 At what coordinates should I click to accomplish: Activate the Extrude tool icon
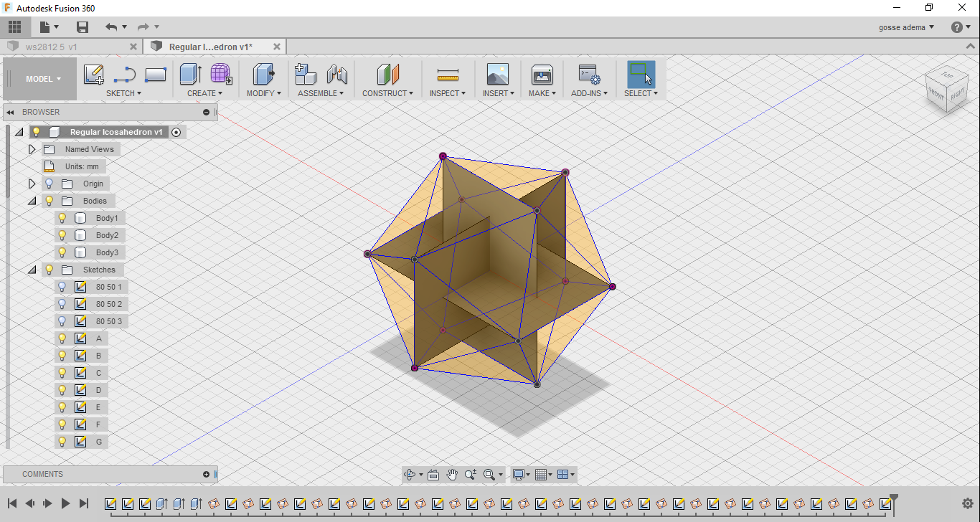tap(190, 75)
